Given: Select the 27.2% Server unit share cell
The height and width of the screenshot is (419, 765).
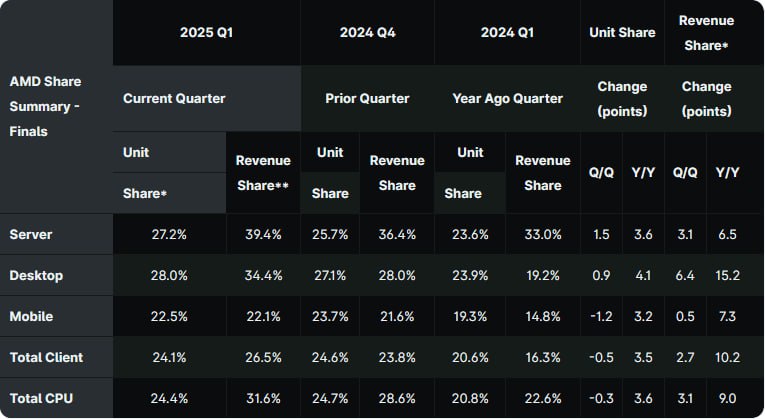Looking at the screenshot, I should coord(168,234).
